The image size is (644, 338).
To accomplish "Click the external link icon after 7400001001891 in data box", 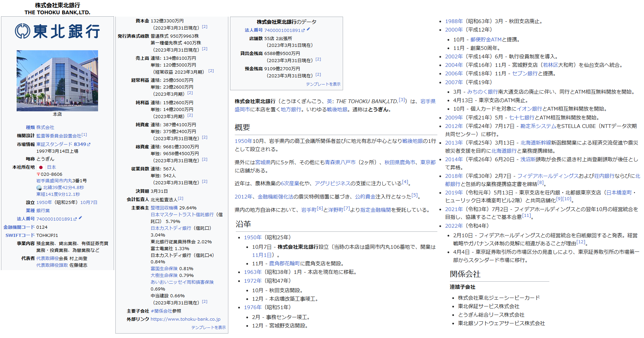I will 303,31.
